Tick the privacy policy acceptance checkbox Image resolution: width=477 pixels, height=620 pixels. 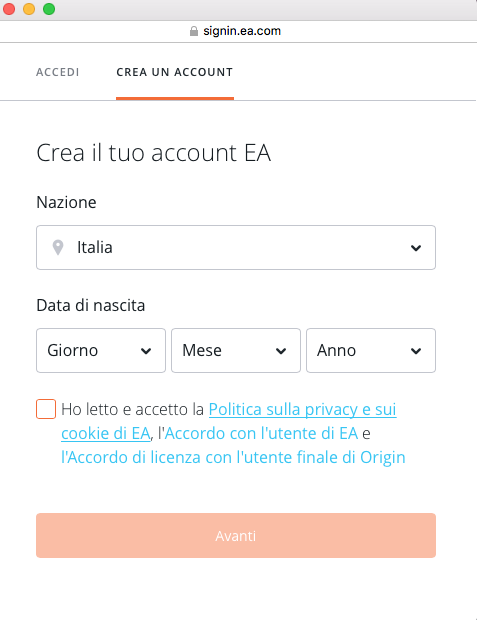[46, 409]
